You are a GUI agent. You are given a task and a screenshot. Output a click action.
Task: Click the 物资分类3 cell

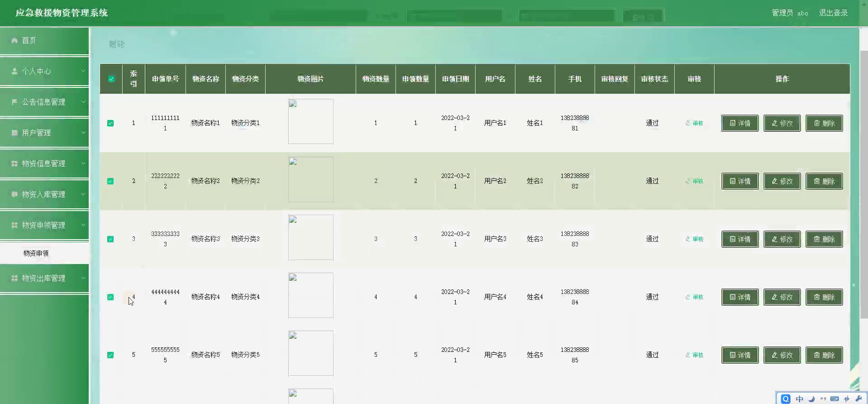pos(245,239)
